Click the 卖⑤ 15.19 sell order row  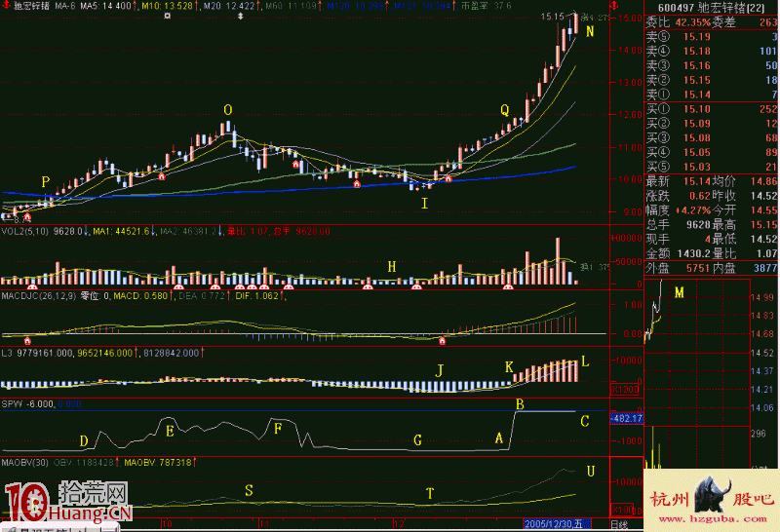(x=710, y=36)
